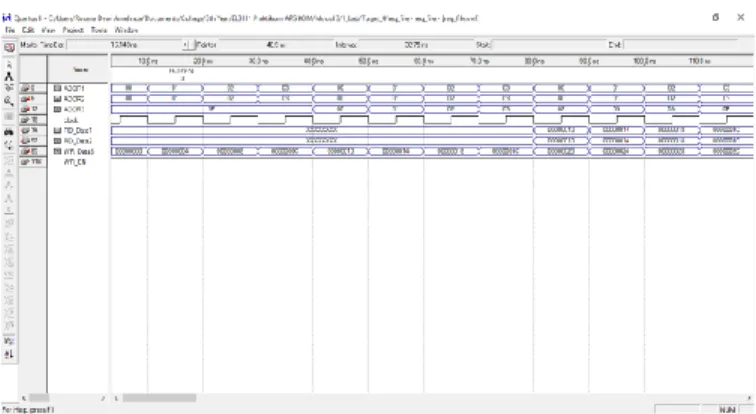
Task: Click the Master Time Bar value field
Action: [124, 45]
